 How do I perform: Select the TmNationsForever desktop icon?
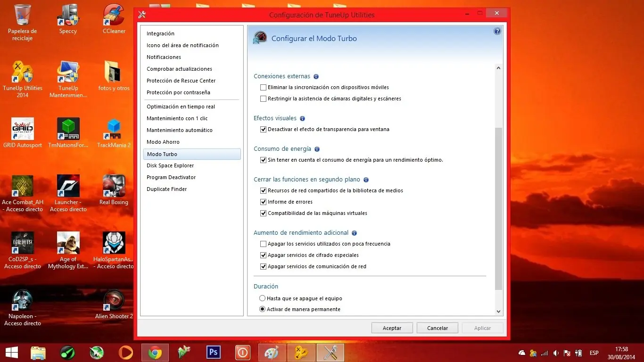68,133
